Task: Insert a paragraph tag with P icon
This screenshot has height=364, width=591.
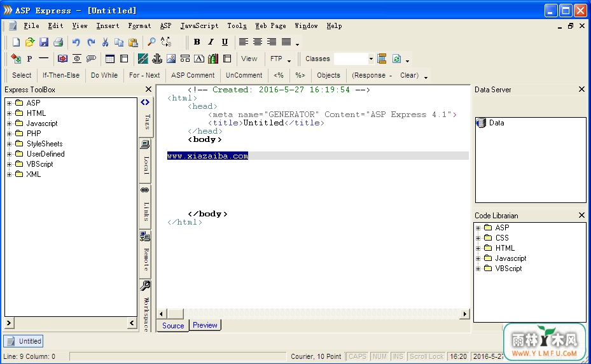Action: coord(29,59)
